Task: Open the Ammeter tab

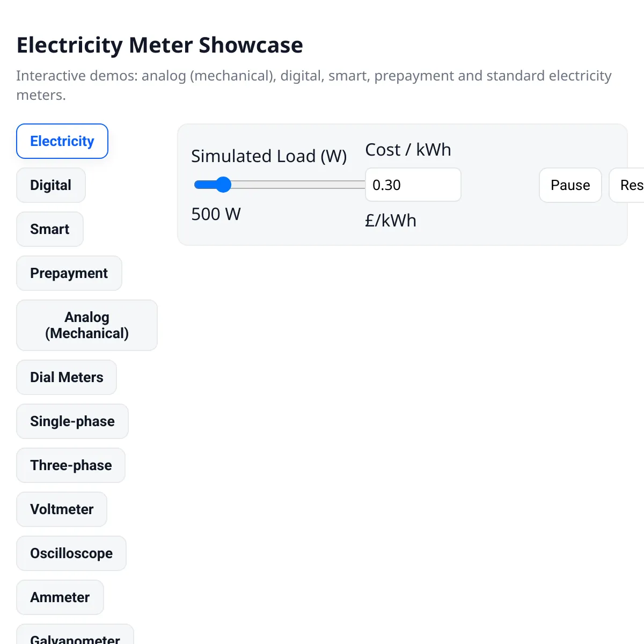Action: [60, 597]
